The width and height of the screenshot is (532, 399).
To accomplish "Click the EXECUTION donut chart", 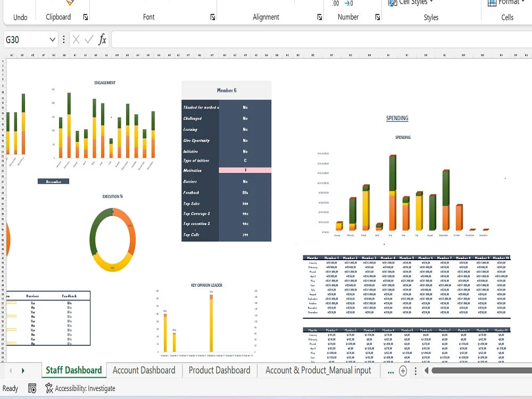I will click(113, 240).
